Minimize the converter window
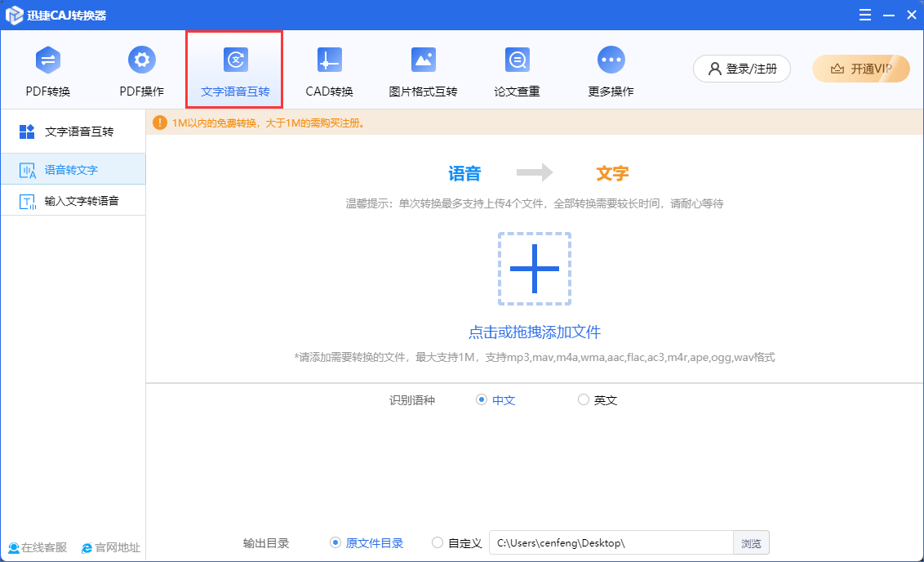This screenshot has height=562, width=924. (x=889, y=16)
